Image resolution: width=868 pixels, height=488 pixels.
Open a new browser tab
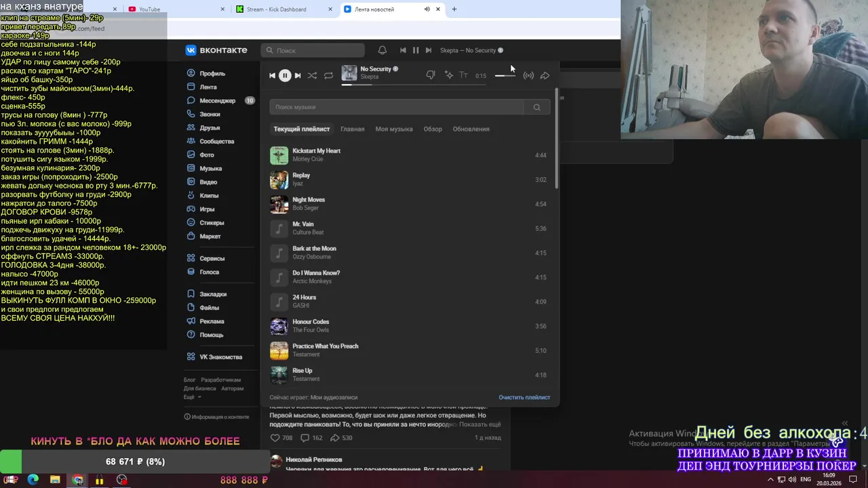tap(454, 9)
